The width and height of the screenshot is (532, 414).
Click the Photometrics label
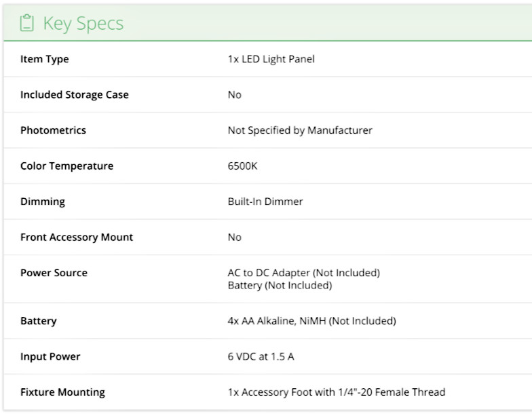[53, 130]
